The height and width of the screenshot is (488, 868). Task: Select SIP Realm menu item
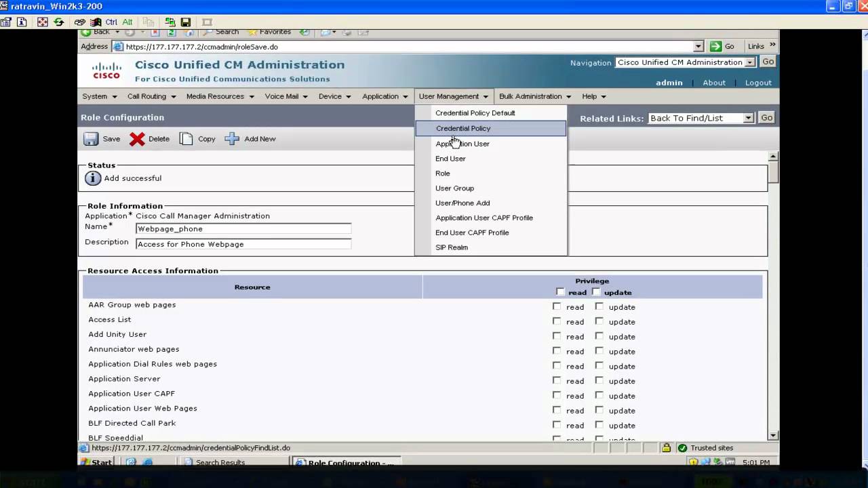tap(491, 247)
